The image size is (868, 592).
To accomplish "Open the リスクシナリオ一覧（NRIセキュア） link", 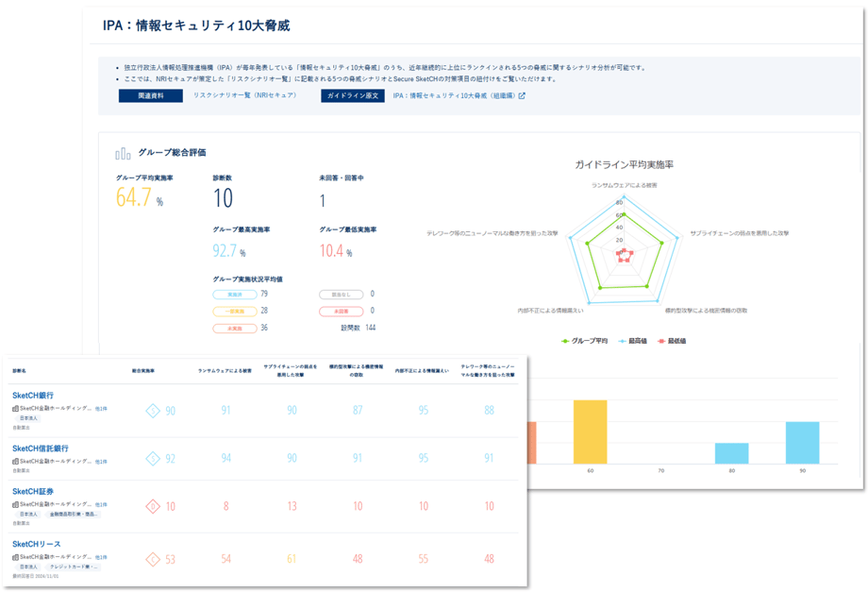I will pos(244,96).
